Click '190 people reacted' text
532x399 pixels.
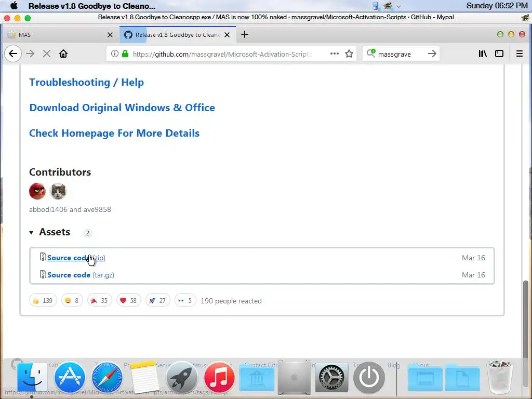pyautogui.click(x=231, y=301)
